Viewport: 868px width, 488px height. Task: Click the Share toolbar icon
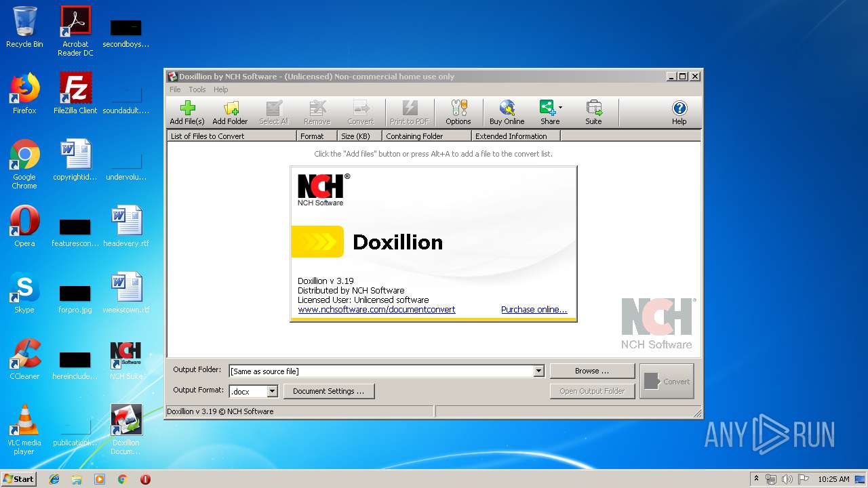click(x=549, y=113)
